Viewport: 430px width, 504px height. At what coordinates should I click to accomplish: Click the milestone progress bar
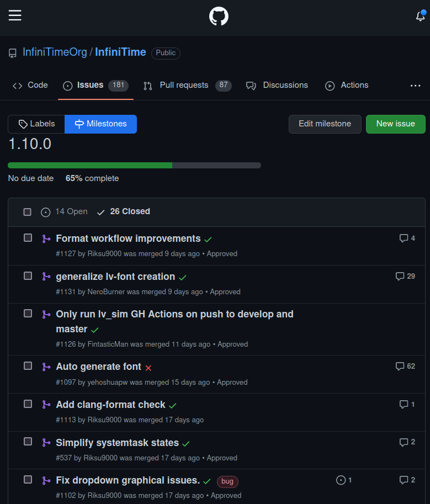pos(134,165)
